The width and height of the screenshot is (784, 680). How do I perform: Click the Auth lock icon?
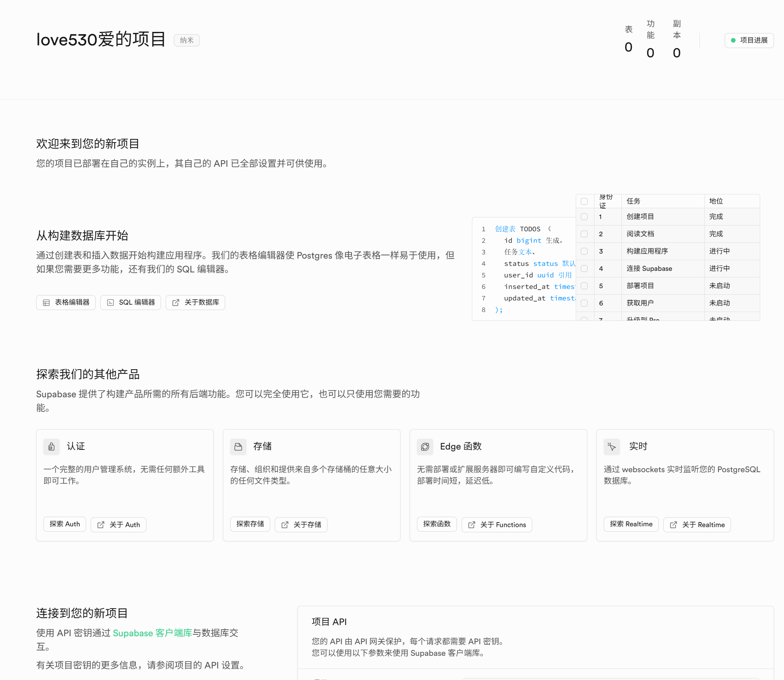51,446
